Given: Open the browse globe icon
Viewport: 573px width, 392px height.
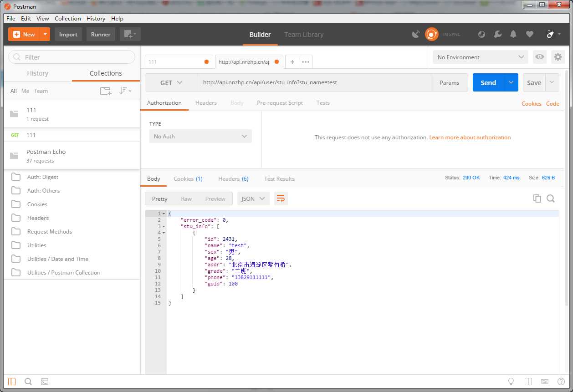Looking at the screenshot, I should point(481,34).
